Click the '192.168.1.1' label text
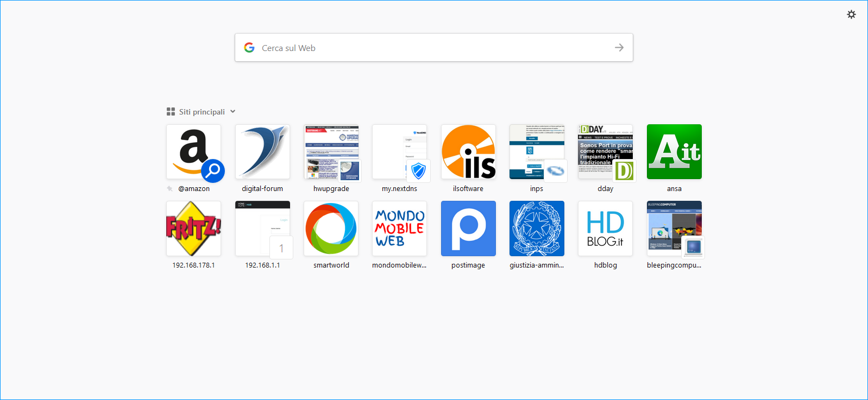The height and width of the screenshot is (400, 868). [262, 265]
